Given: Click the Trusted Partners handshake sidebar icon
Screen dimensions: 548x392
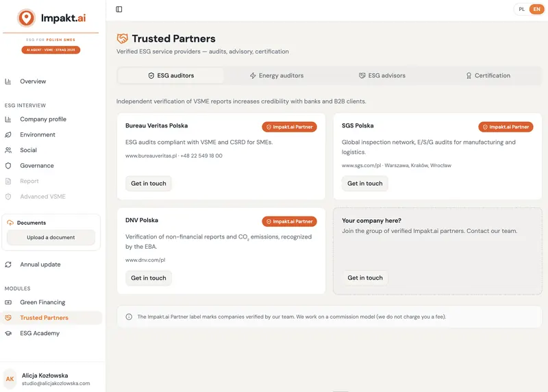Looking at the screenshot, I should pyautogui.click(x=8, y=317).
